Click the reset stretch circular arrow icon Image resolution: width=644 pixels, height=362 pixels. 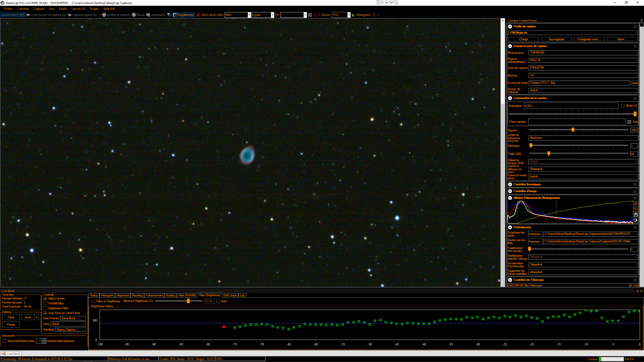point(636,209)
